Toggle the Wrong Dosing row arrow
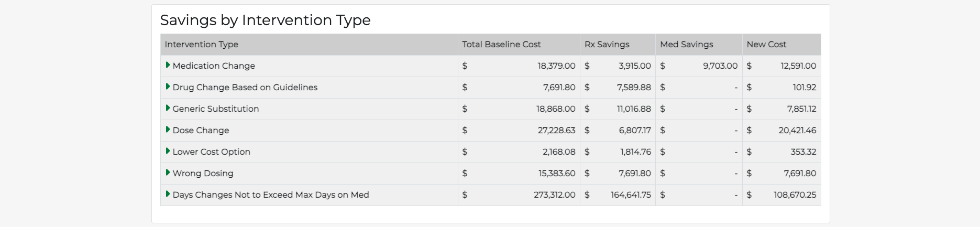Screen dimensions: 980x227 pyautogui.click(x=168, y=173)
